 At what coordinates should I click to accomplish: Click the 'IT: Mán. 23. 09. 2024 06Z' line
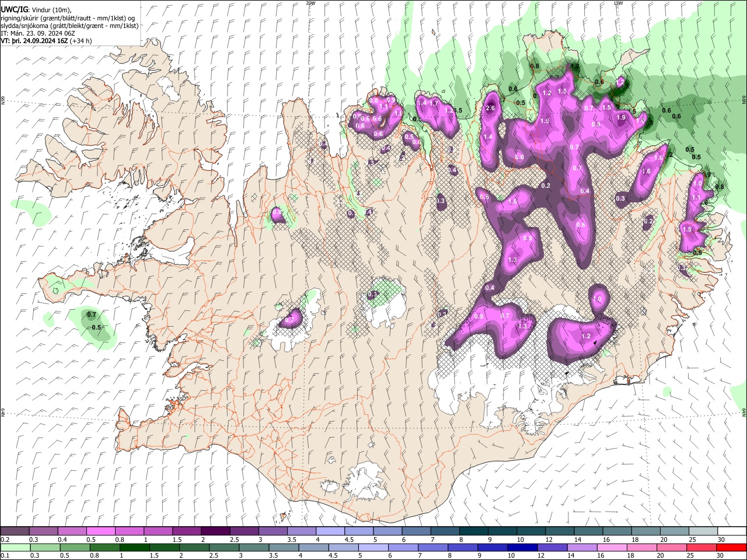click(38, 34)
